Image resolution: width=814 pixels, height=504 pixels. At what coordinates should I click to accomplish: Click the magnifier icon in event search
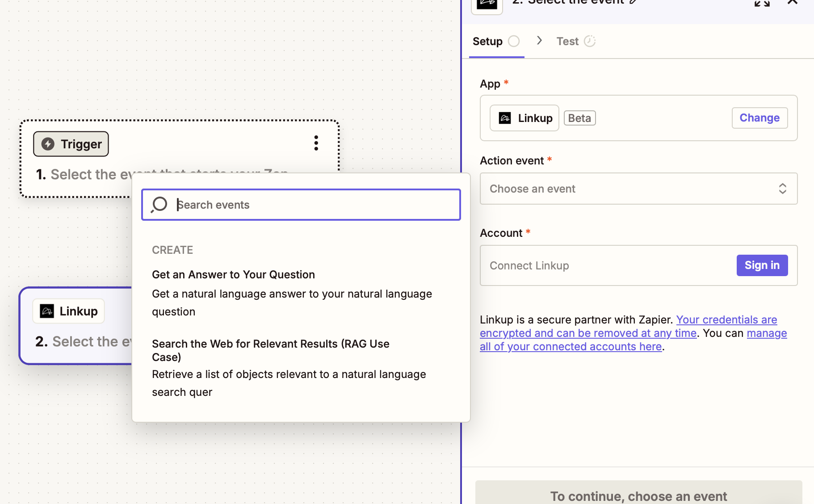tap(159, 205)
